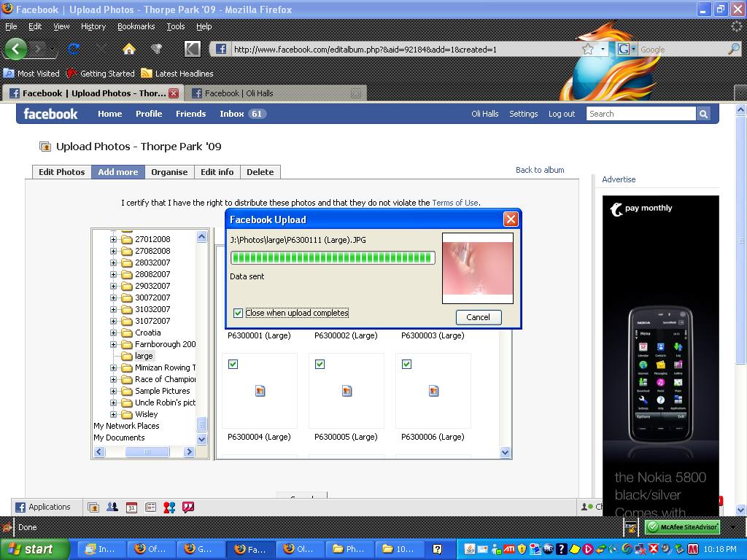Open the red-blue people icon in Facebook bar

(169, 507)
